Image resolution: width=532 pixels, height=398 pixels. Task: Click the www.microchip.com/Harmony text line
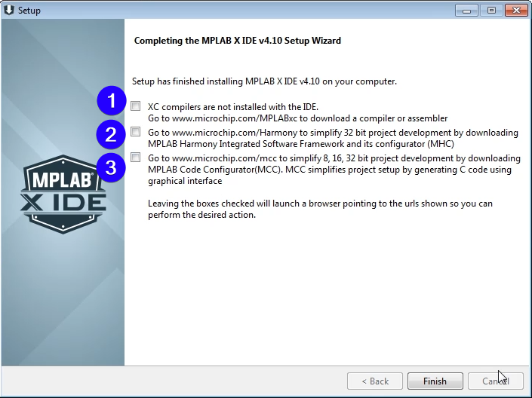click(333, 133)
